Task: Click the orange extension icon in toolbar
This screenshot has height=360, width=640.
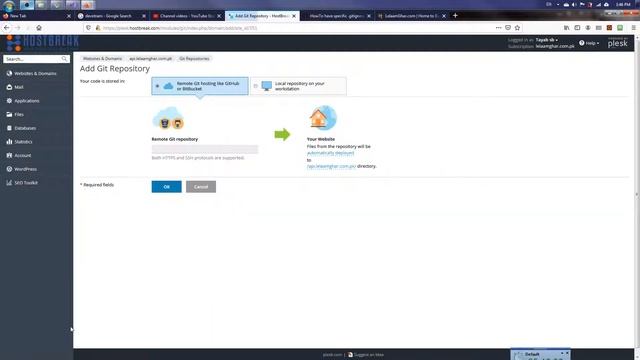Action: pyautogui.click(x=609, y=28)
